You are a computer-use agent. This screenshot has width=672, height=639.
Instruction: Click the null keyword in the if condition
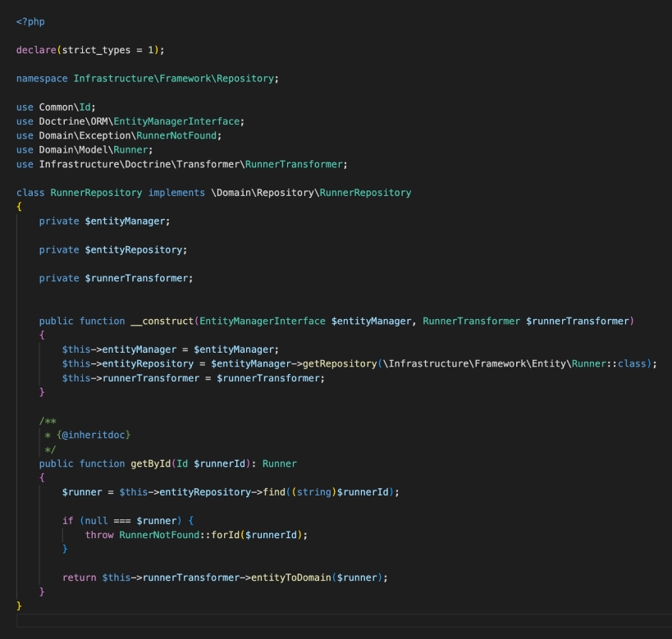pyautogui.click(x=94, y=520)
